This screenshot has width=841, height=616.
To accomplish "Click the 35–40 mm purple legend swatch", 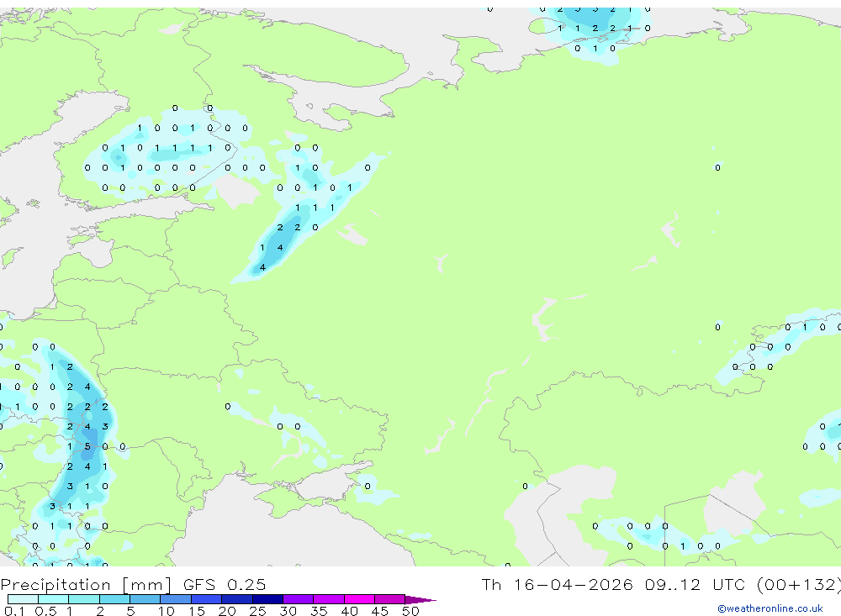I will click(329, 599).
